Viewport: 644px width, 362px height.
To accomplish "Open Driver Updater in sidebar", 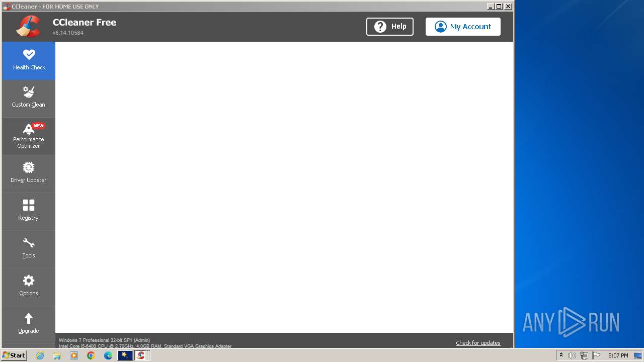I will [29, 174].
